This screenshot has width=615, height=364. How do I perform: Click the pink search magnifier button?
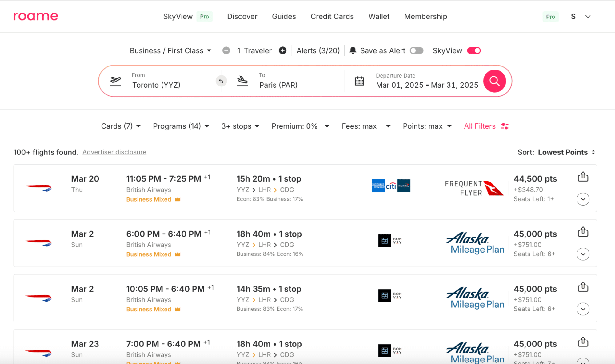click(x=494, y=81)
